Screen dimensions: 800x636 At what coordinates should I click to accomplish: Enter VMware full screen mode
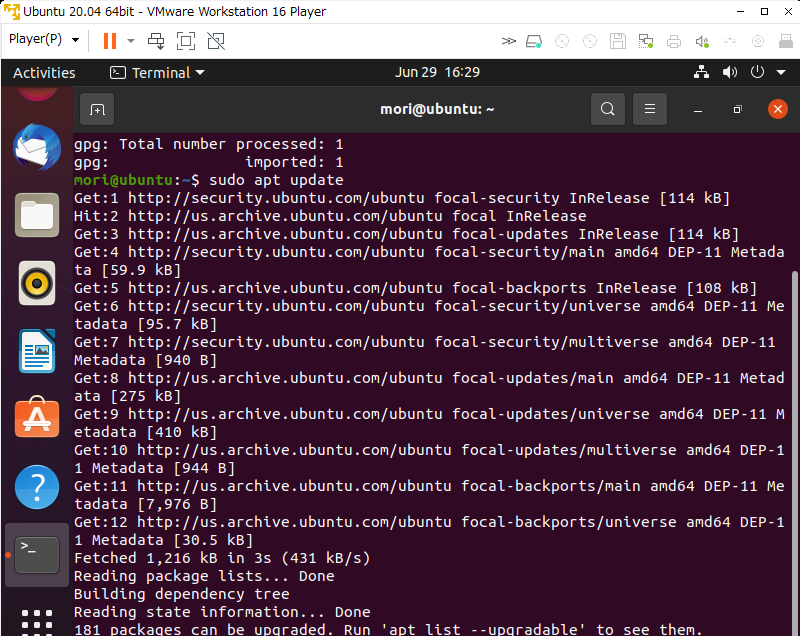coord(186,41)
